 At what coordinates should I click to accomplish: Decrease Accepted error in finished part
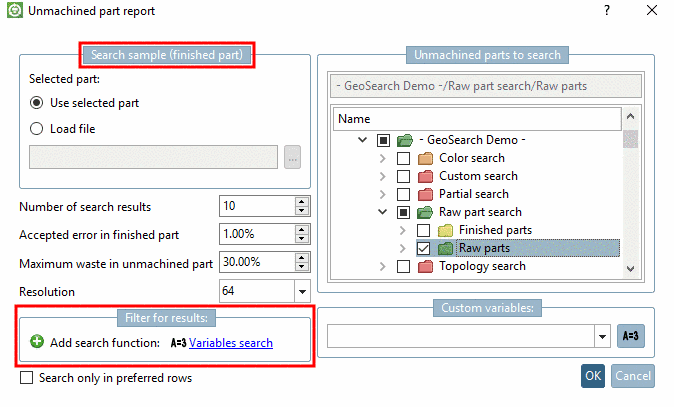point(302,239)
